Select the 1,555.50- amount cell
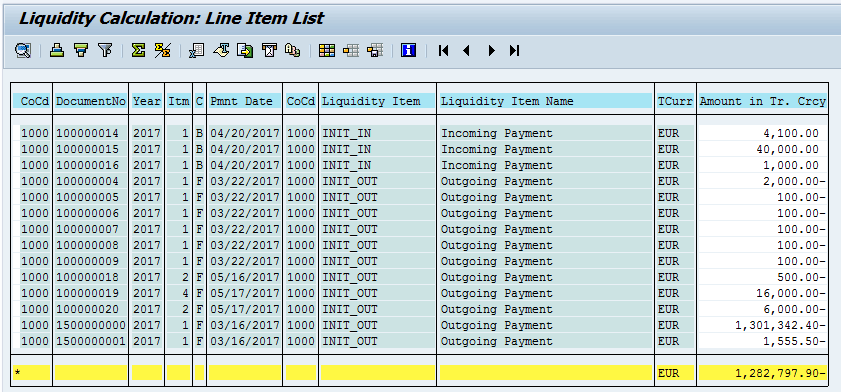The height and width of the screenshot is (392, 841). (762, 342)
